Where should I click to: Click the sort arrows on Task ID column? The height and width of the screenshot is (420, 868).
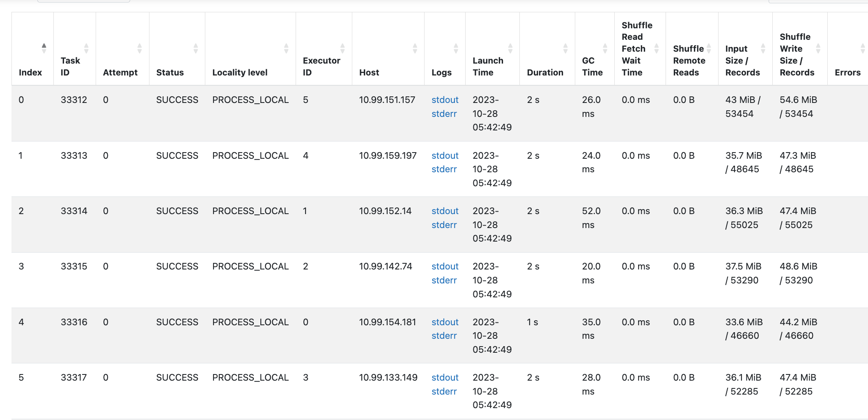pos(87,47)
